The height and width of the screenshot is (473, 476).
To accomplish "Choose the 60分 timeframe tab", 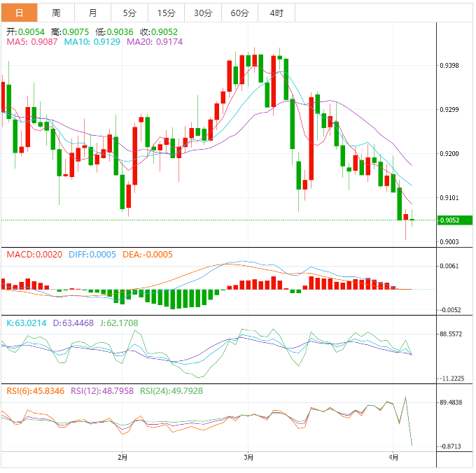I will coord(239,13).
